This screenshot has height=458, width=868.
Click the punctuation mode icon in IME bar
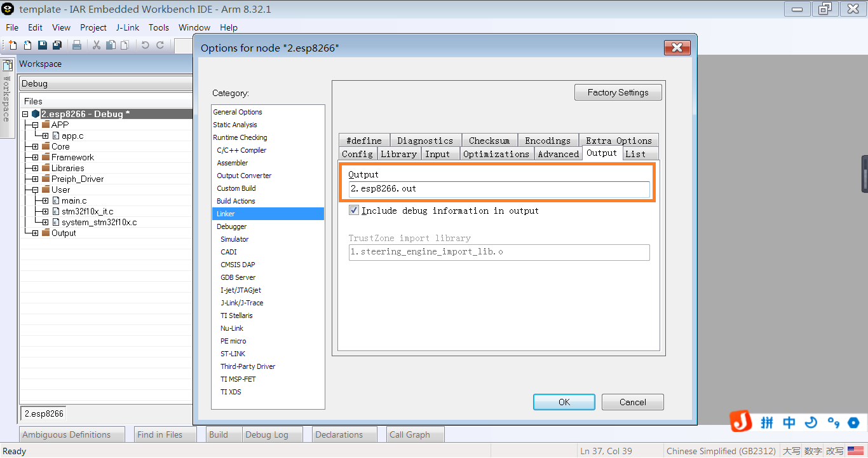click(x=833, y=422)
